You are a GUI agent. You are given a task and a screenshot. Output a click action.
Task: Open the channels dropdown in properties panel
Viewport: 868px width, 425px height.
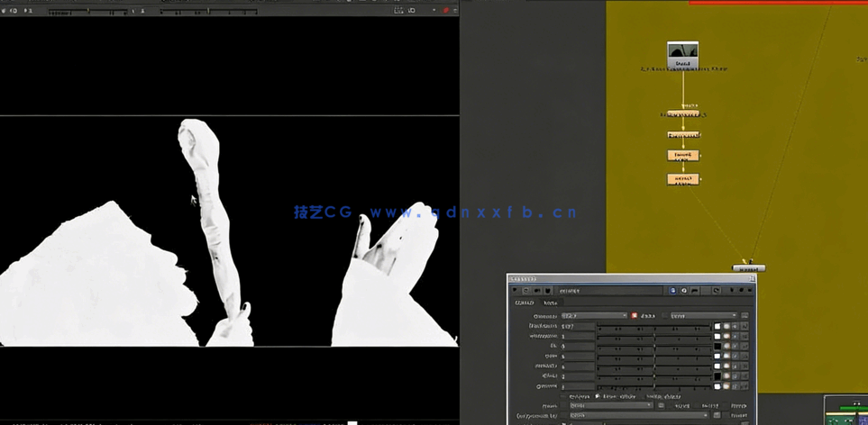[x=592, y=316]
